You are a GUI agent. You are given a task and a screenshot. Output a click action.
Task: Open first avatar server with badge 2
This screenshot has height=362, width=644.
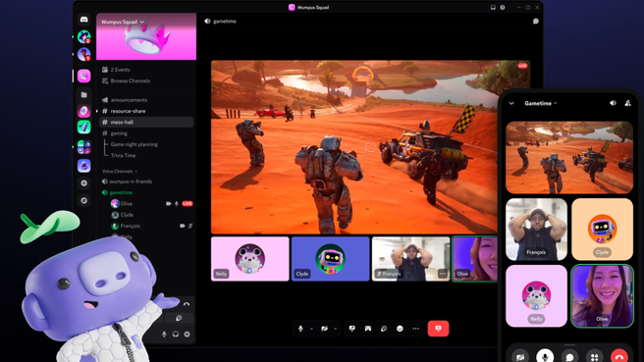pyautogui.click(x=83, y=37)
